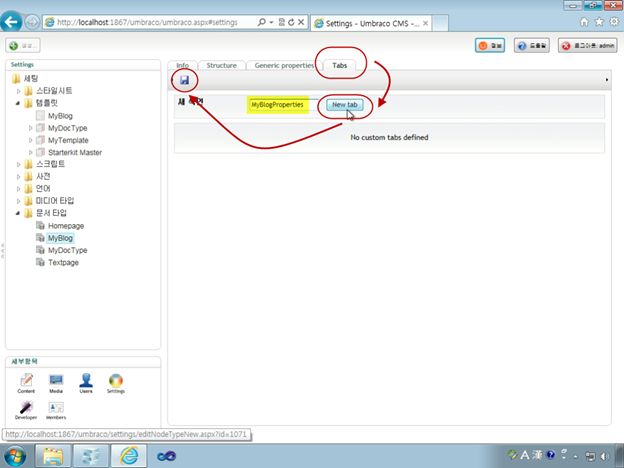
Task: Open File Explorer from the taskbar
Action: (x=53, y=456)
